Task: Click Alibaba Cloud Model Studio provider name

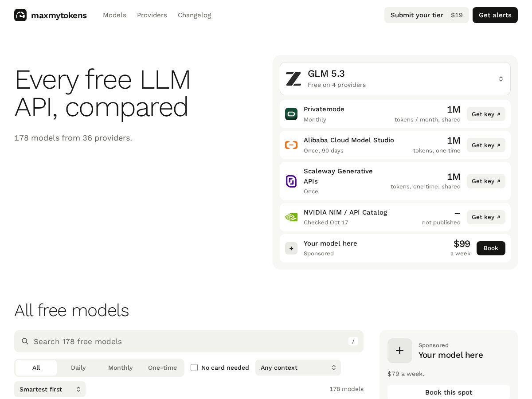Action: point(349,140)
